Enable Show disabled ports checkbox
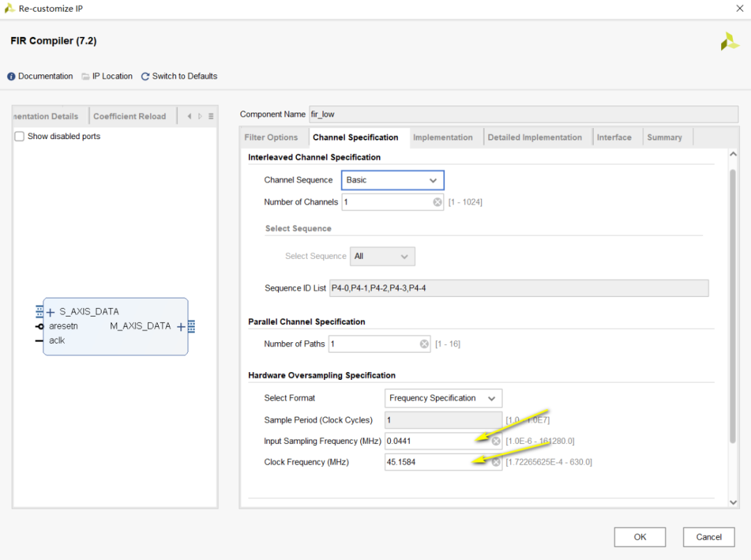 click(19, 136)
